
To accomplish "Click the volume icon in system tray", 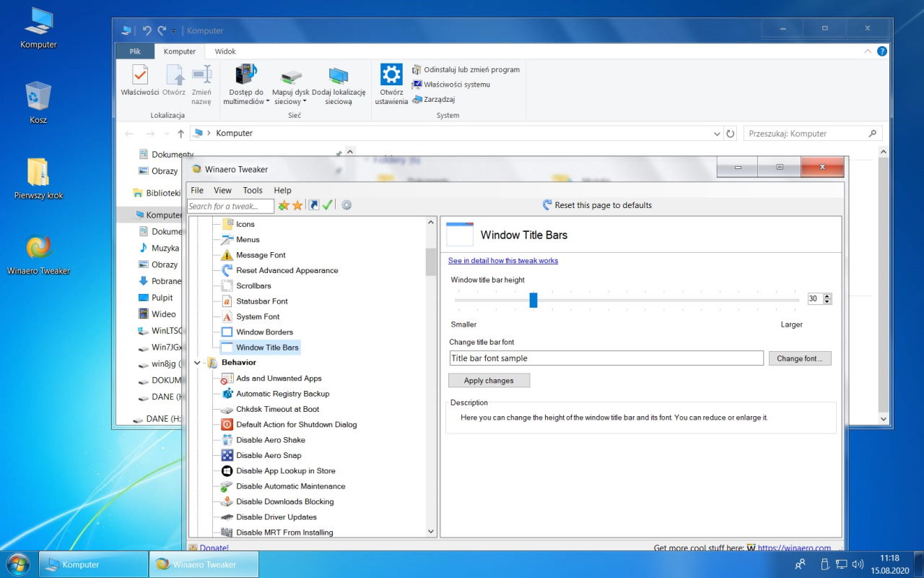I will click(858, 564).
